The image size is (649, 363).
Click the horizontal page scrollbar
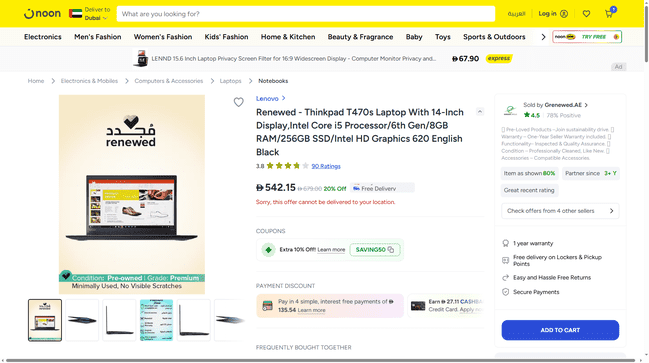pyautogui.click(x=320, y=360)
